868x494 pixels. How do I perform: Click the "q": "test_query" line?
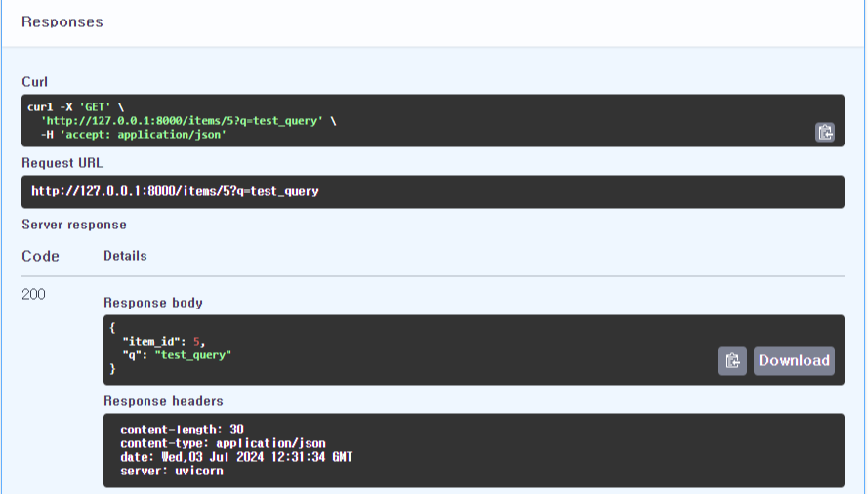coord(177,355)
